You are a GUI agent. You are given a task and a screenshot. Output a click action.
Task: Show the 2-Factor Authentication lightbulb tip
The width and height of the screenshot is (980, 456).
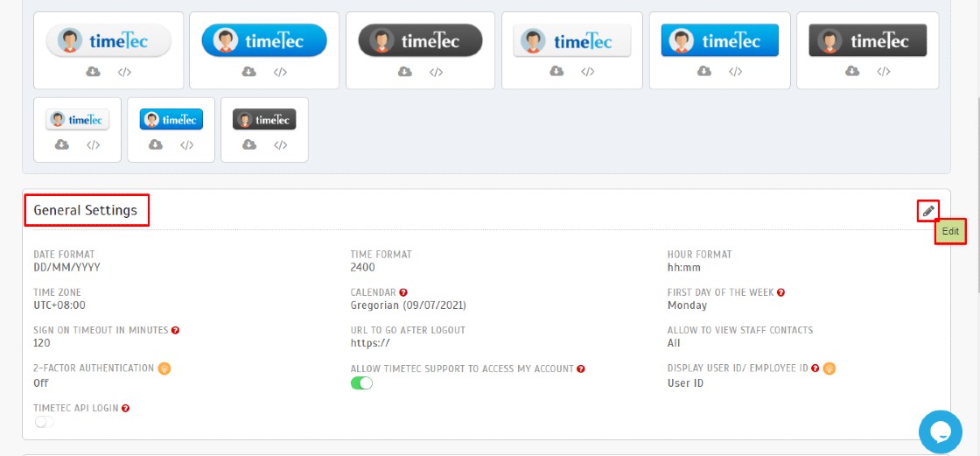(x=164, y=368)
